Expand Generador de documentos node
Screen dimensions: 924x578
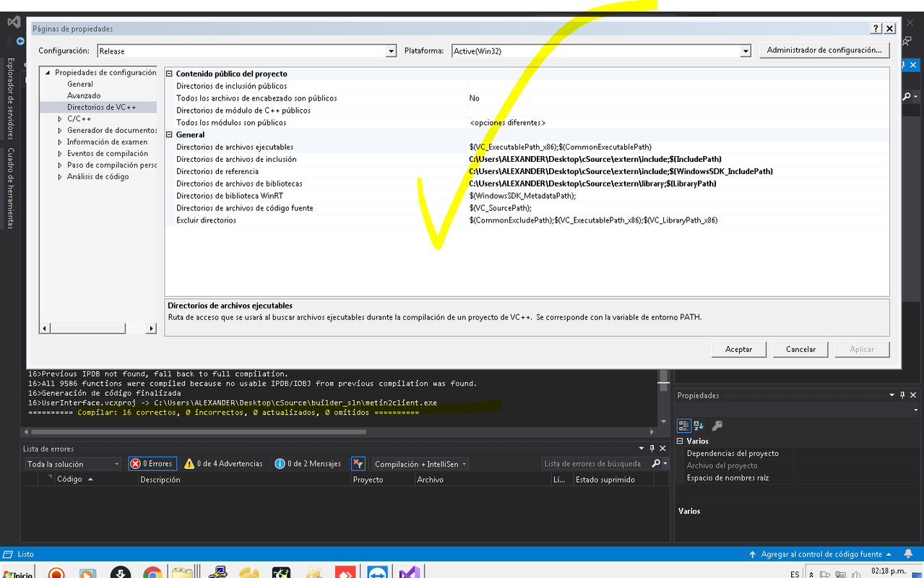click(61, 131)
